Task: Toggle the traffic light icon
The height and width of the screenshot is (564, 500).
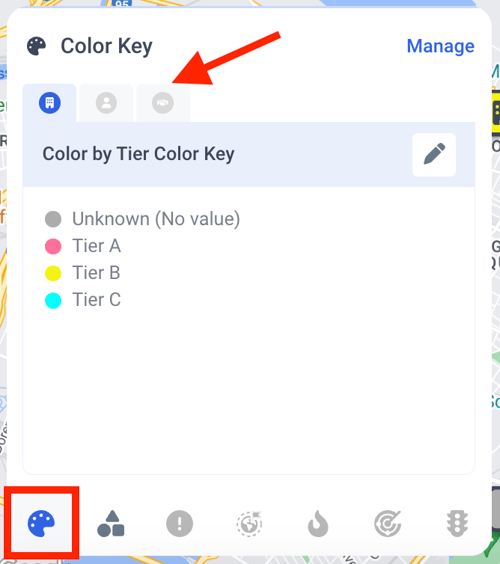Action: [457, 523]
